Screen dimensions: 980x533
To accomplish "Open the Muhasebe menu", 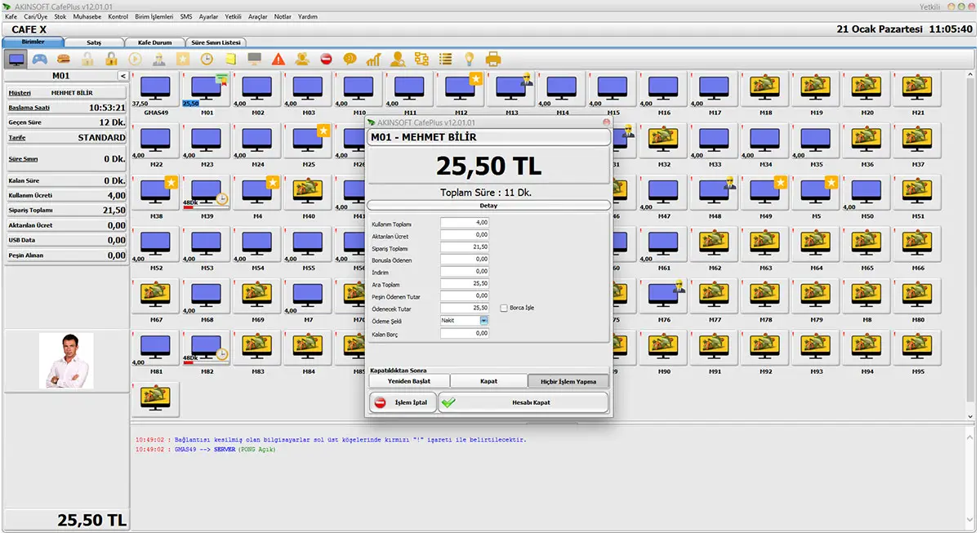I will pos(87,16).
